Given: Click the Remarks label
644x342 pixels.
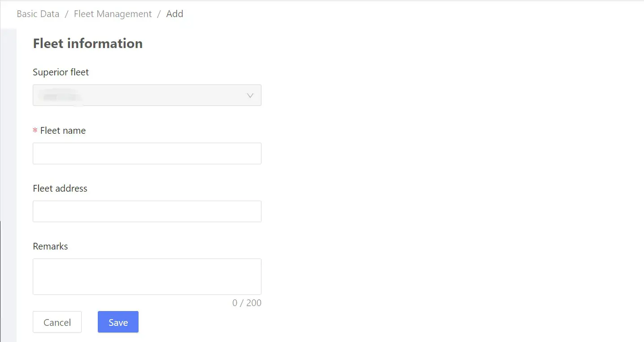Looking at the screenshot, I should point(50,246).
